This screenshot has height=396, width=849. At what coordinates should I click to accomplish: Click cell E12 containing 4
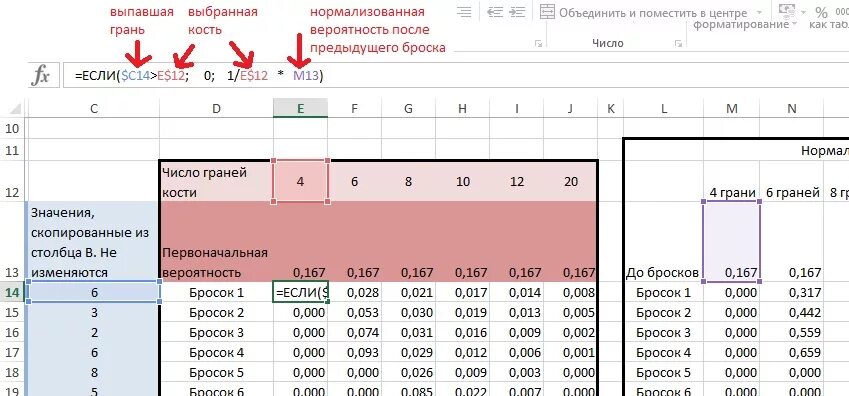300,181
